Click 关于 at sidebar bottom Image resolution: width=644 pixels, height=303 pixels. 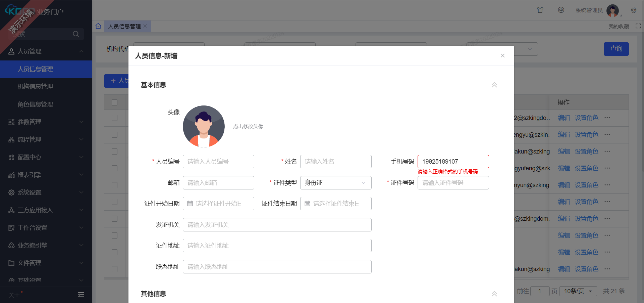pos(14,295)
